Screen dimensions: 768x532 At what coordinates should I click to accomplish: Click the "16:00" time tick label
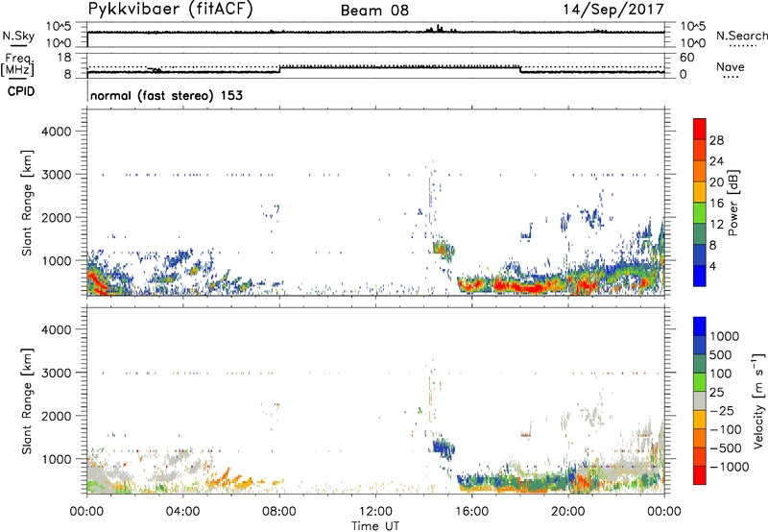(x=471, y=512)
